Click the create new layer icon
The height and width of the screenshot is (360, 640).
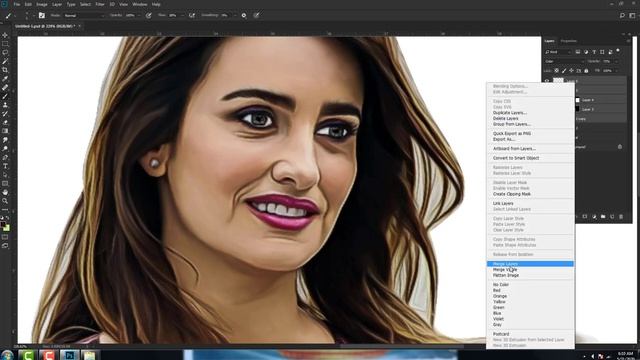coord(612,217)
